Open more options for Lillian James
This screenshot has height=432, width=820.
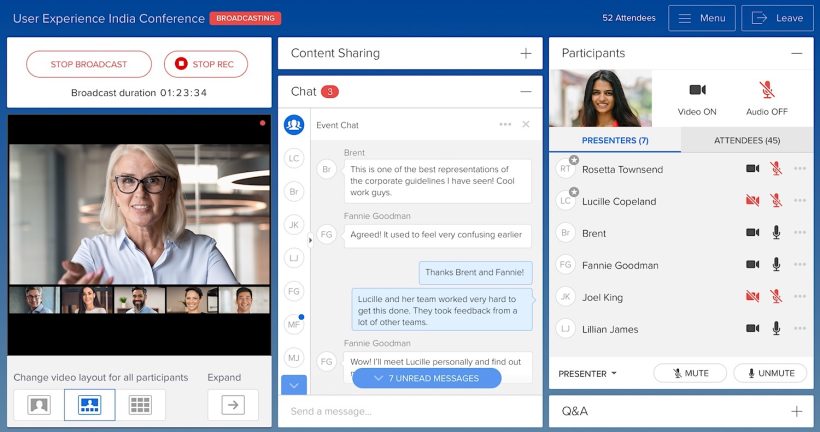pyautogui.click(x=799, y=329)
